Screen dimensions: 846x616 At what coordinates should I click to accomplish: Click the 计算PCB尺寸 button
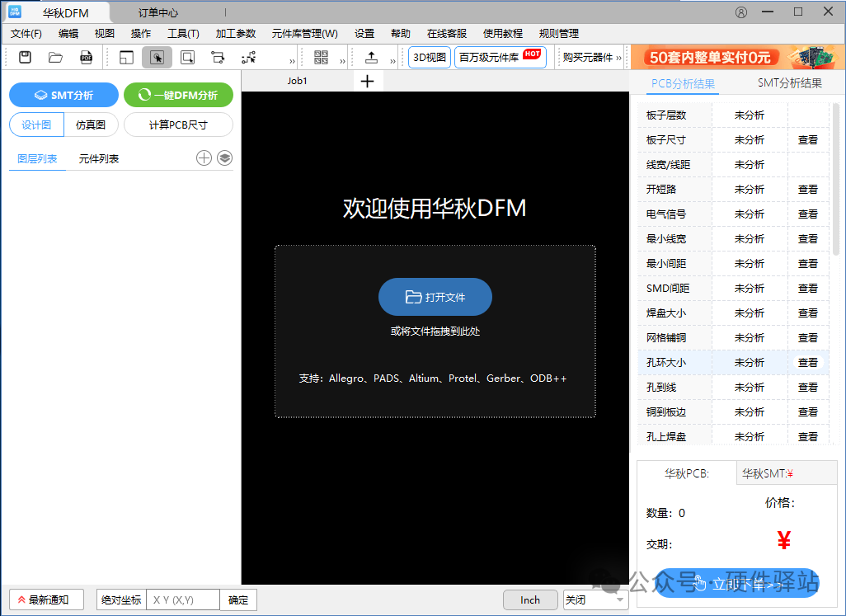[x=179, y=125]
